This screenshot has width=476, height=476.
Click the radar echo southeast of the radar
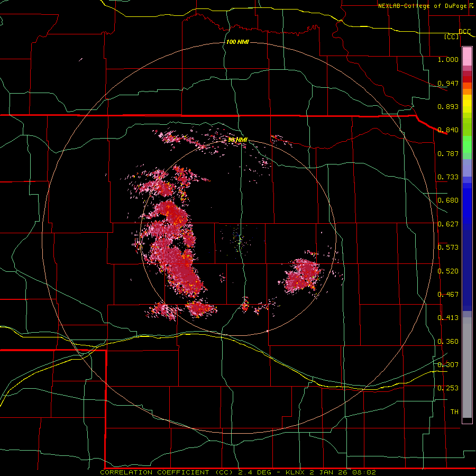pyautogui.click(x=302, y=276)
